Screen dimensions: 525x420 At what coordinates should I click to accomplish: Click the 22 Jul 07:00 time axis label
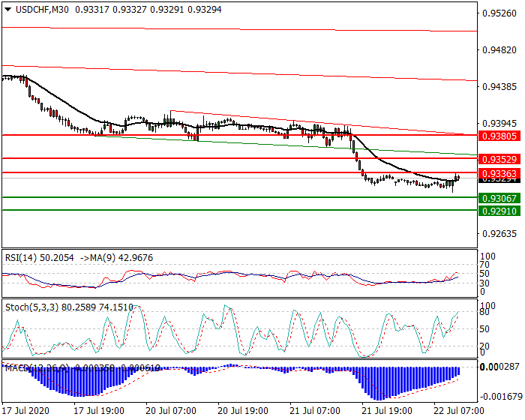click(x=459, y=411)
